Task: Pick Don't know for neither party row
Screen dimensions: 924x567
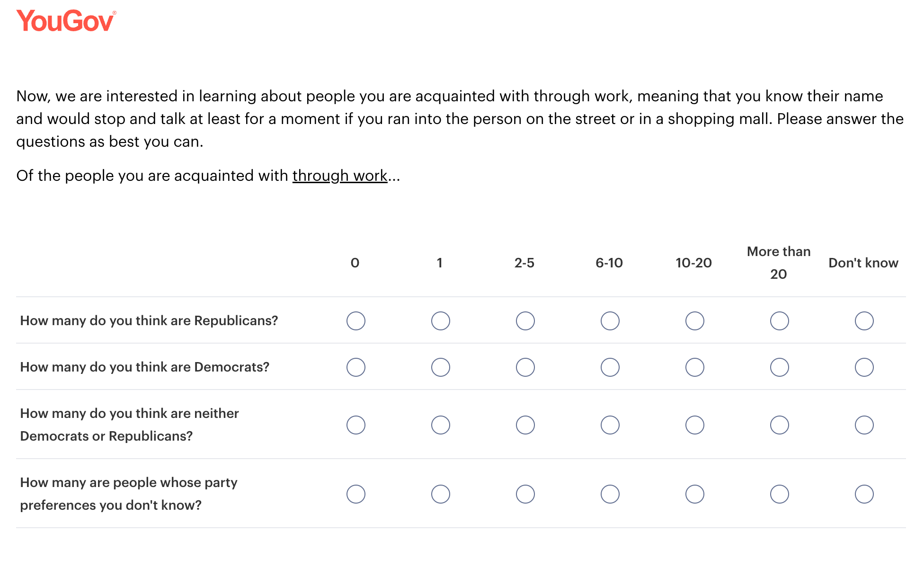Action: click(x=864, y=425)
